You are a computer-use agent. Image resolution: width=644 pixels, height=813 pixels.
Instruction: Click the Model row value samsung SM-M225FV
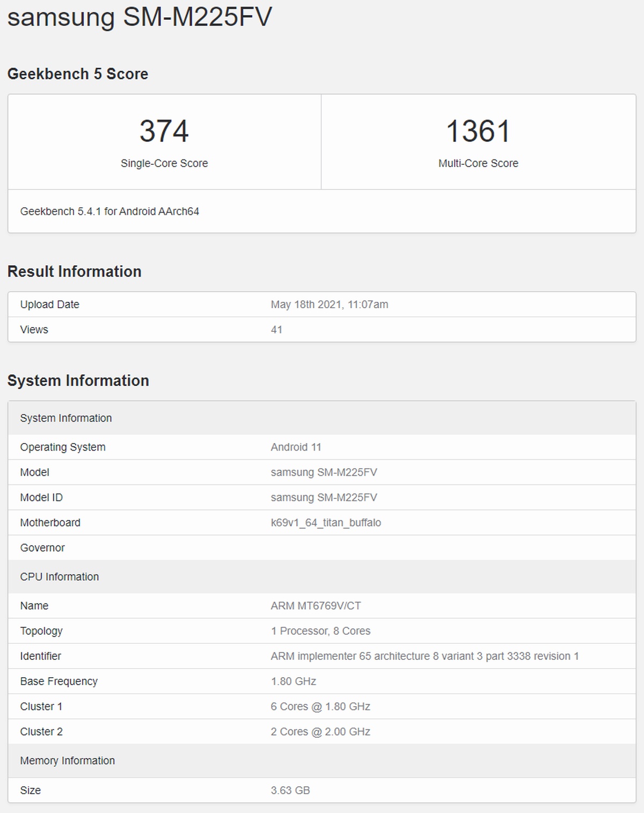[324, 473]
